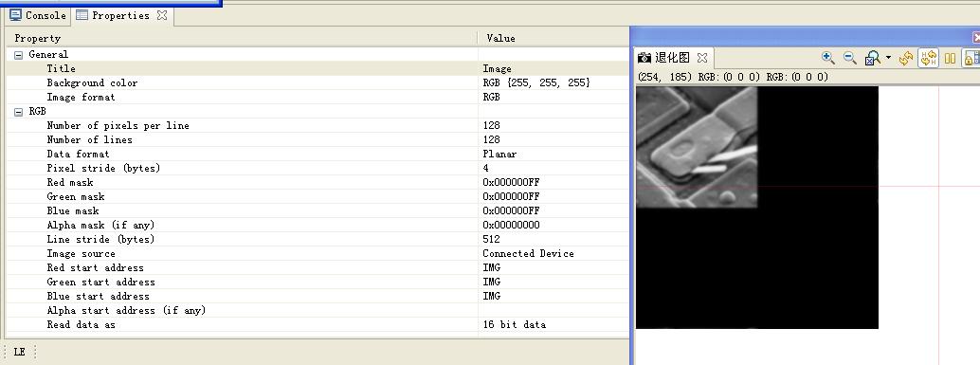Screen dimensions: 980x365
Task: Click the grayscale image thumbnail preview
Action: pyautogui.click(x=697, y=147)
